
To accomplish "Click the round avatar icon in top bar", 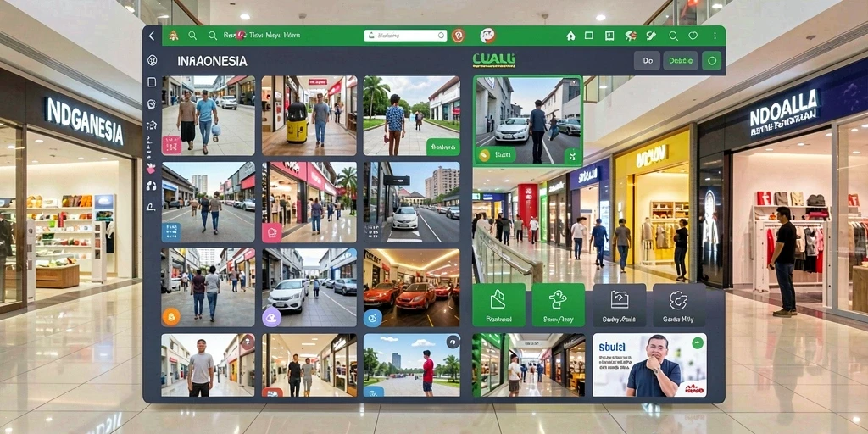I will 487,36.
